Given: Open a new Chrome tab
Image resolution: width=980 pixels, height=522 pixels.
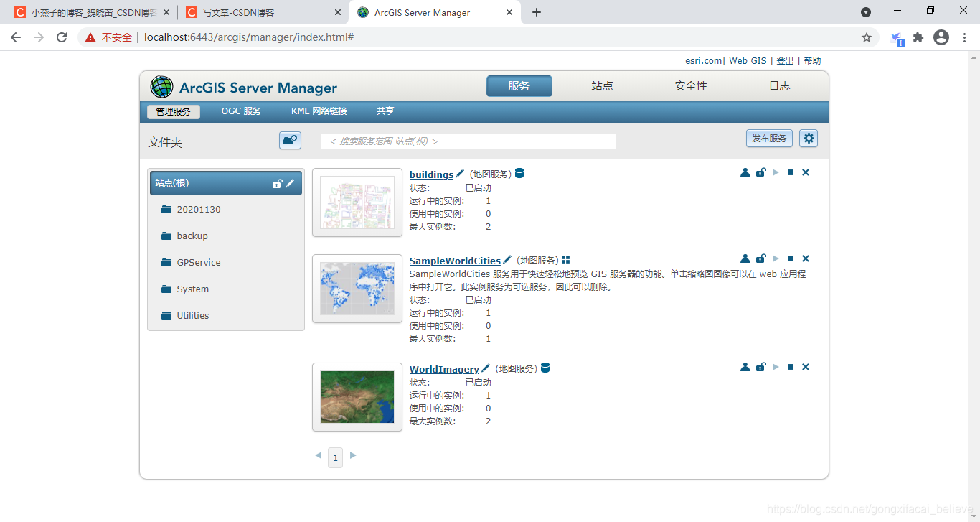Looking at the screenshot, I should [537, 12].
